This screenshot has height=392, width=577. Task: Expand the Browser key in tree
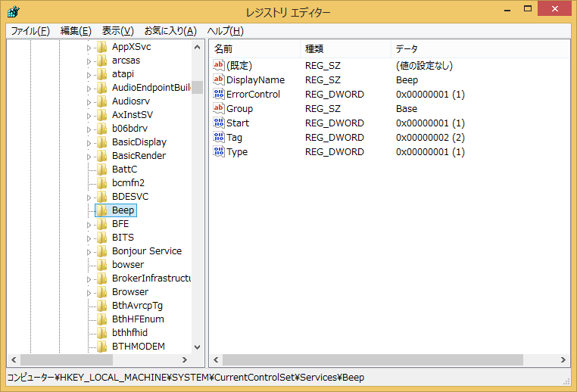[x=89, y=292]
